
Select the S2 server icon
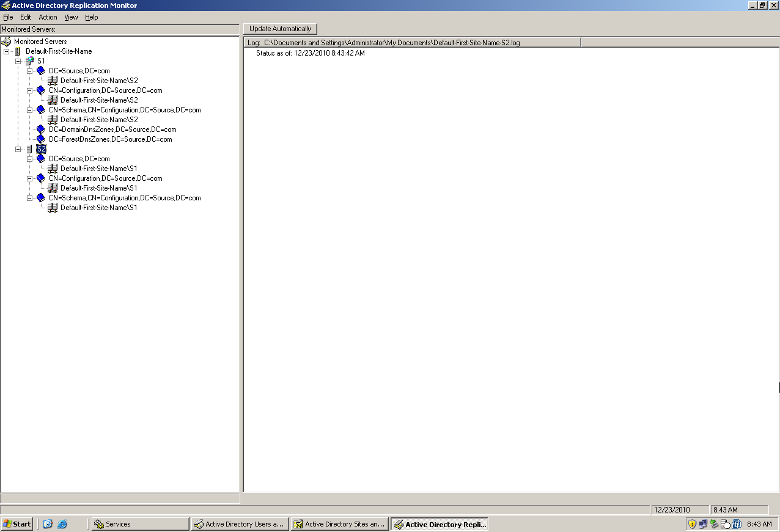point(29,149)
